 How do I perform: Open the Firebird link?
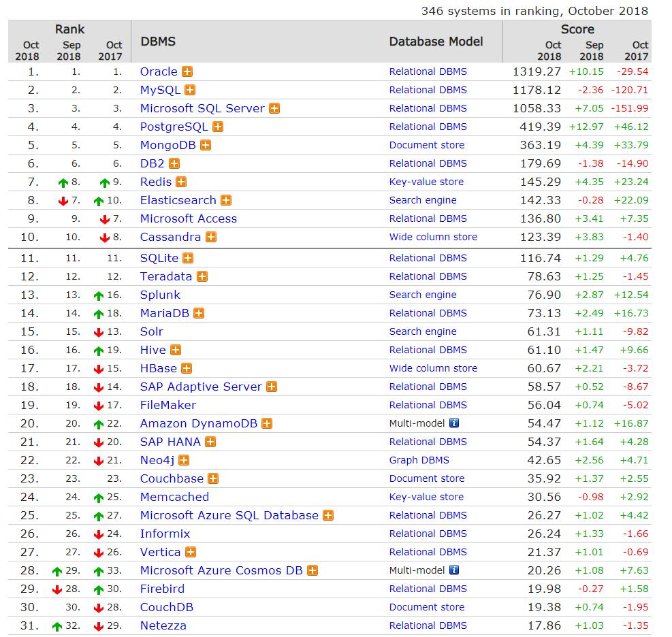pyautogui.click(x=163, y=589)
